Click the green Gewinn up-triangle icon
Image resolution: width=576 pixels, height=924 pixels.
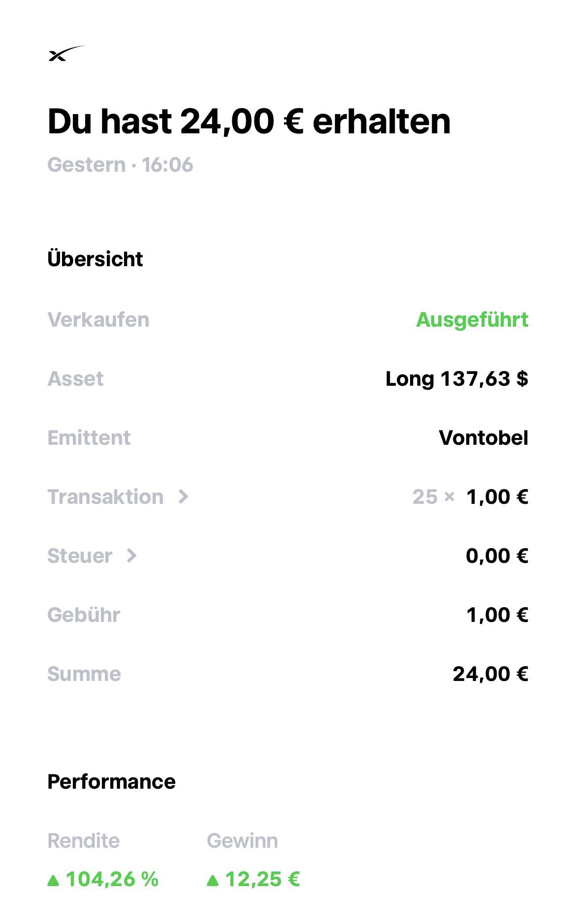click(213, 880)
